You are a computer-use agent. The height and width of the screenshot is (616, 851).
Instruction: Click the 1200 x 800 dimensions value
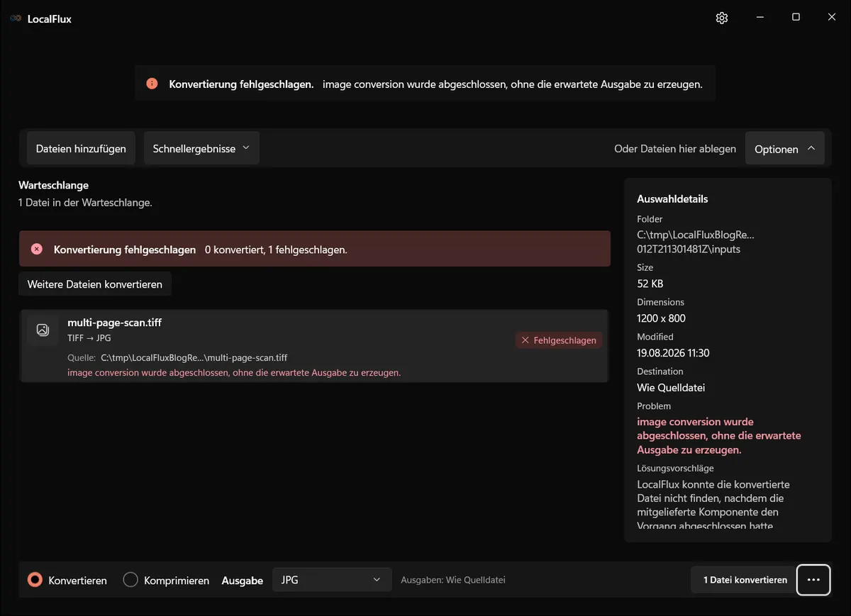coord(662,318)
